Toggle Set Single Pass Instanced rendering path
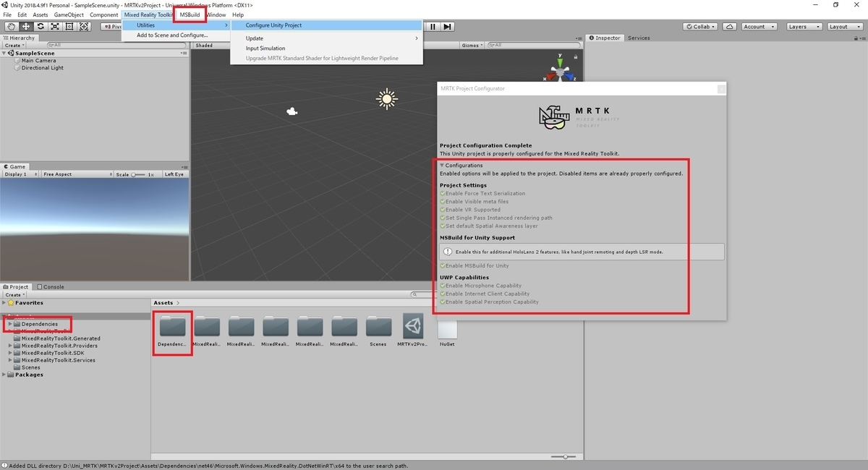This screenshot has width=868, height=470. [x=443, y=218]
